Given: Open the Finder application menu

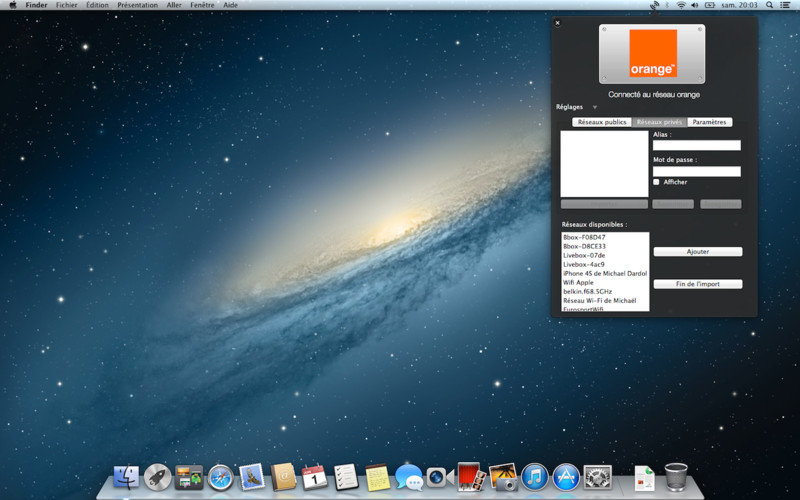Looking at the screenshot, I should (x=36, y=5).
